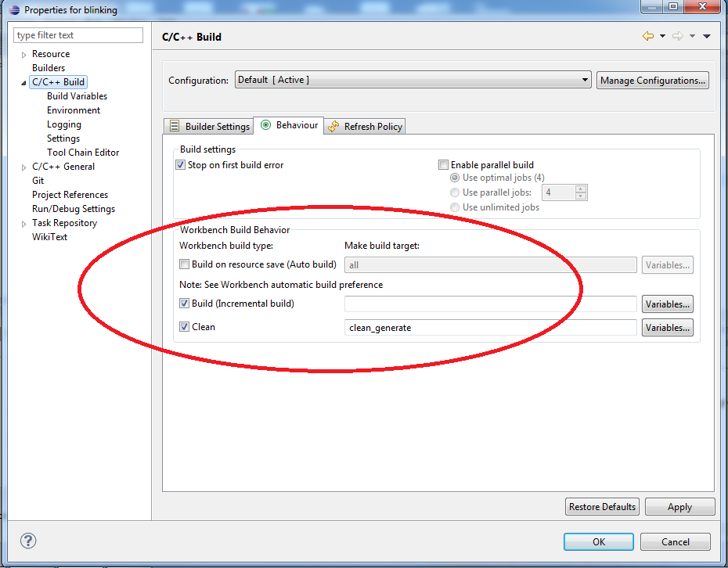This screenshot has height=568, width=728.
Task: Enable parallel build checkbox
Action: tap(443, 165)
